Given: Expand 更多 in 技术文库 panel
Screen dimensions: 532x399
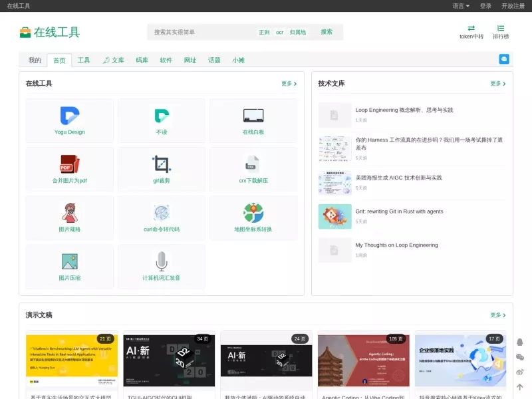Looking at the screenshot, I should (497, 84).
